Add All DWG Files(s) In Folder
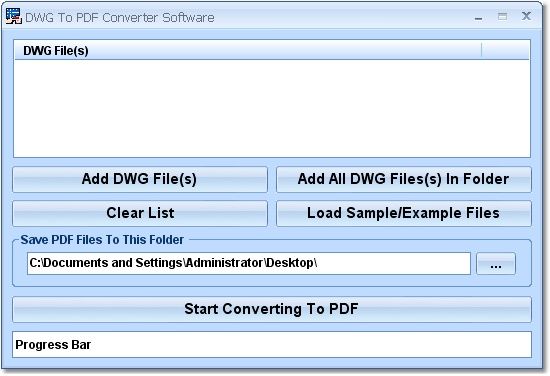Screen dimensions: 550x376 404,179
